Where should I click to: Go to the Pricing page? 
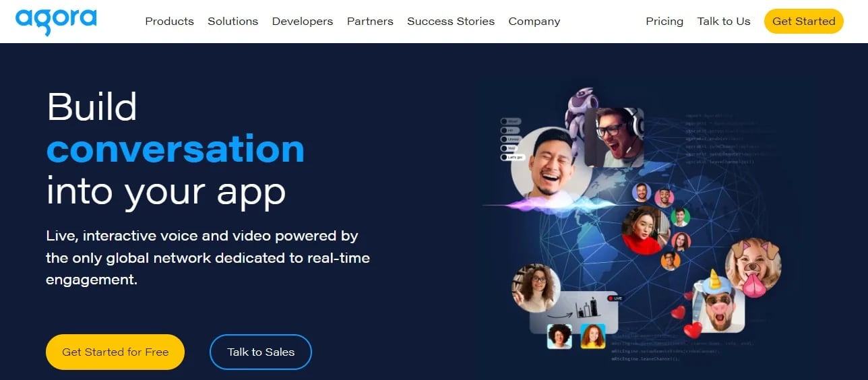tap(664, 22)
